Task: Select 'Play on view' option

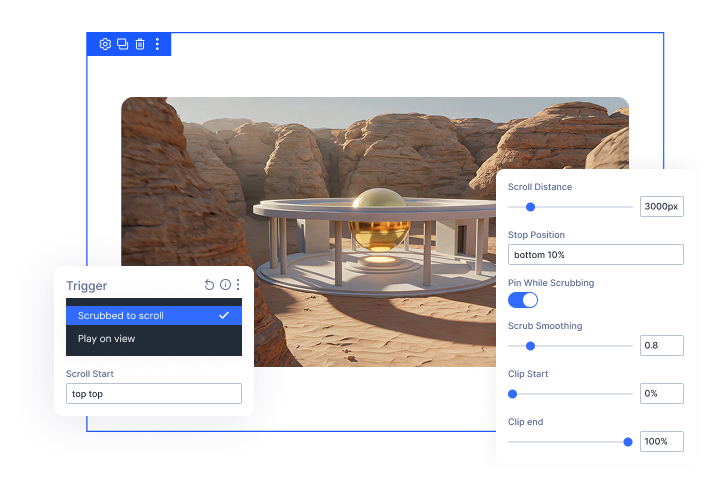Action: click(x=154, y=339)
